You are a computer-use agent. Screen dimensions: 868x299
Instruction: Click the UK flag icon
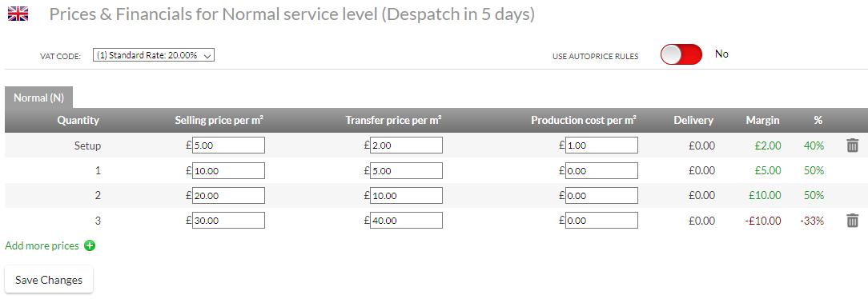click(x=18, y=14)
